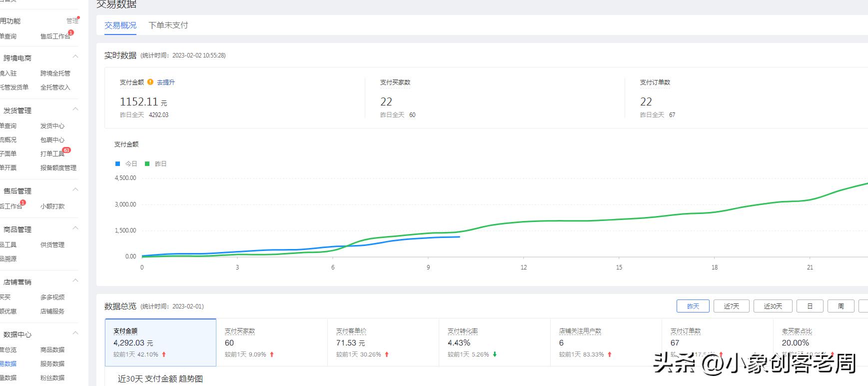
Task: Switch to the 下单未支付 tab
Action: pos(168,25)
